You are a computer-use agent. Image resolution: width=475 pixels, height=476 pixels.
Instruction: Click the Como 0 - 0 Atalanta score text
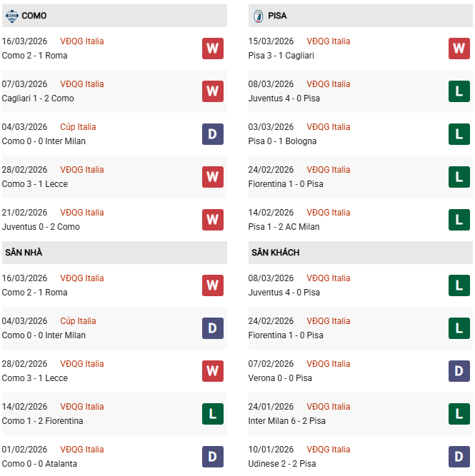coord(39,464)
